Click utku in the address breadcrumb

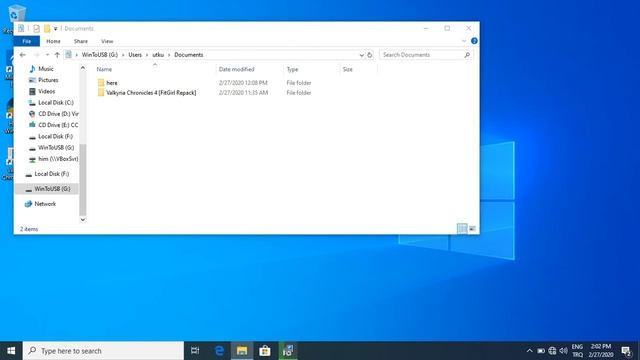pos(158,55)
